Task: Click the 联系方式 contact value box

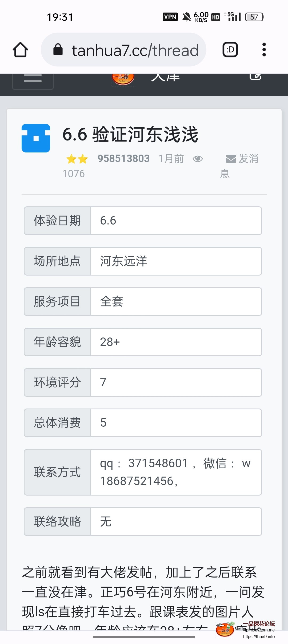Action: [176, 472]
